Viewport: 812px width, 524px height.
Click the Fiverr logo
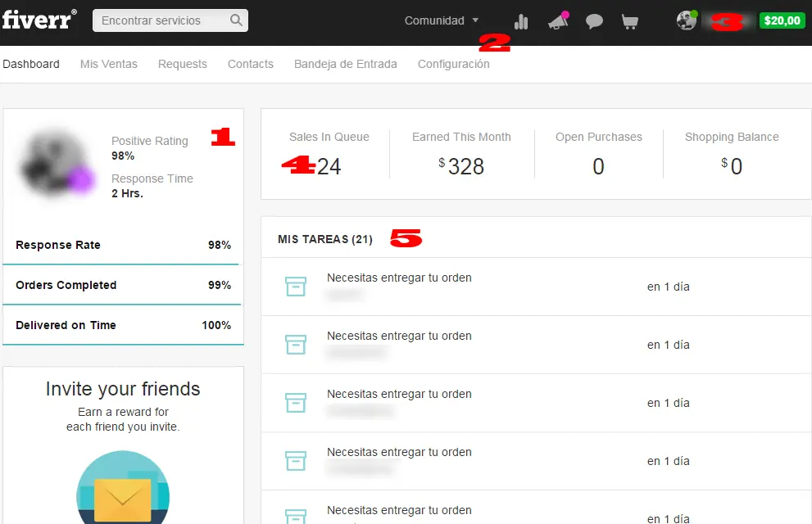click(39, 20)
